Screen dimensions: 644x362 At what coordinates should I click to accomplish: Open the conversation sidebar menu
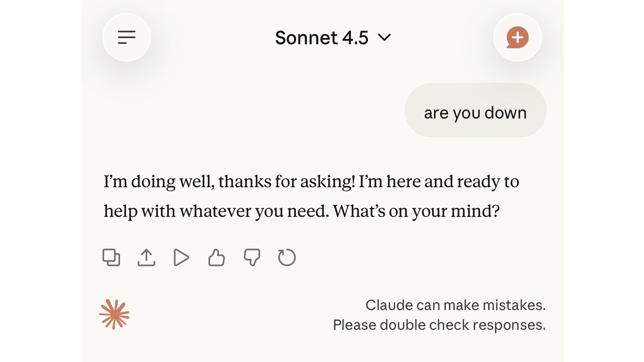point(126,37)
